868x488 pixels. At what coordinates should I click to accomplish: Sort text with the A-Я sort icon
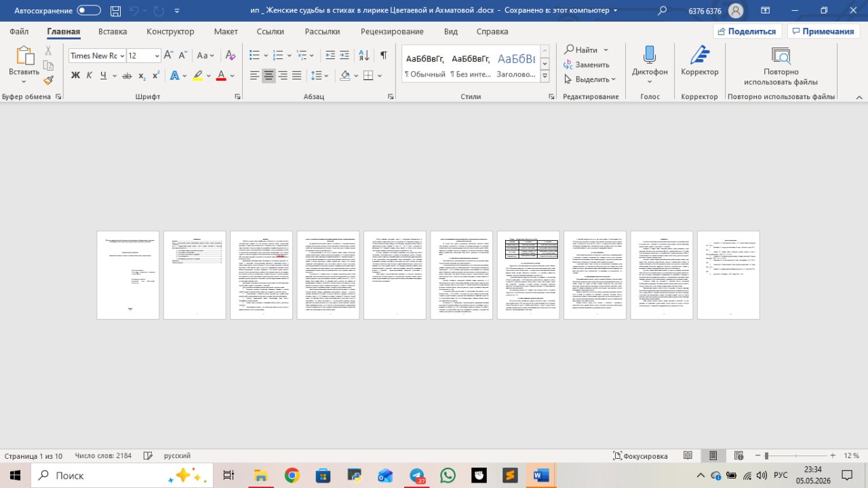click(x=364, y=56)
